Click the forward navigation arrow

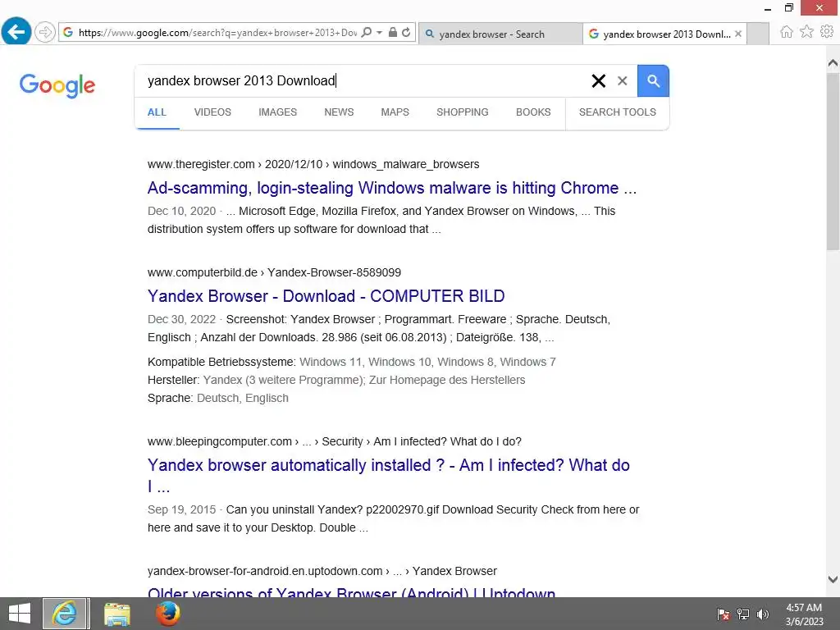point(46,32)
